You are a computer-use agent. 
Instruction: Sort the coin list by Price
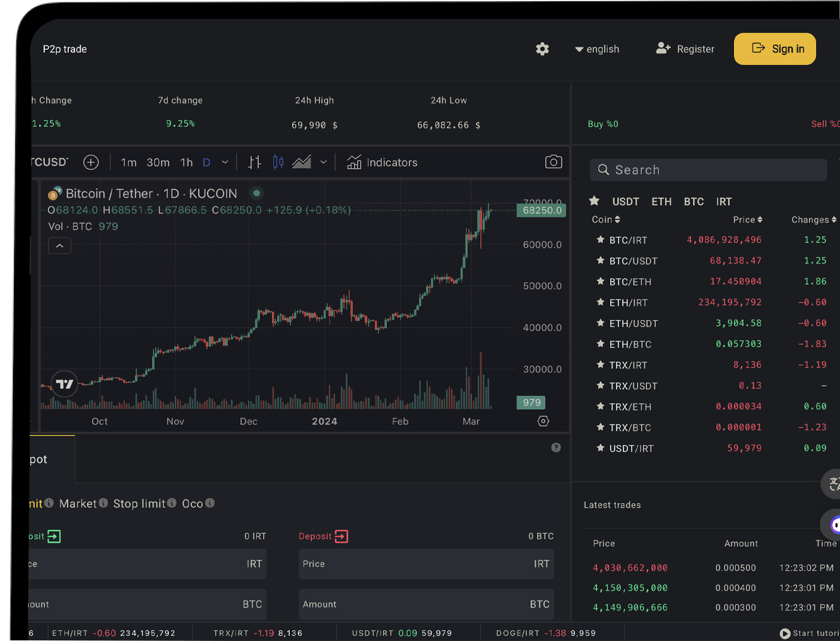coord(747,220)
